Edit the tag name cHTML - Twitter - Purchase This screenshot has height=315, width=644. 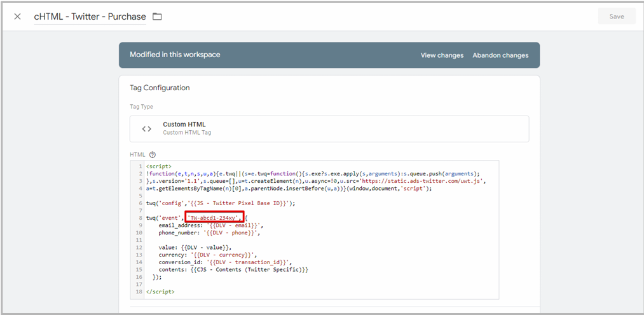(x=90, y=17)
